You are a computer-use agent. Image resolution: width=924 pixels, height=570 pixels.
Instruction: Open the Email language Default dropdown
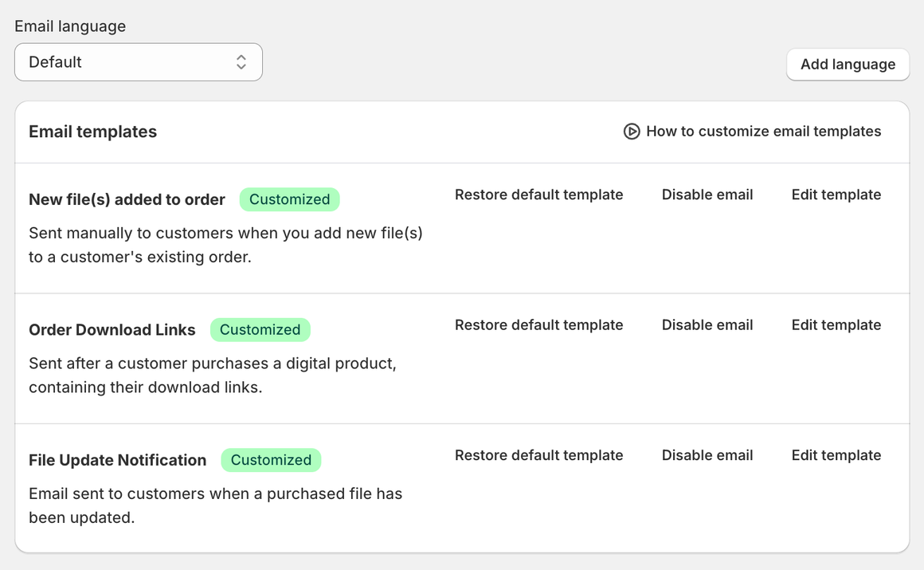click(139, 62)
